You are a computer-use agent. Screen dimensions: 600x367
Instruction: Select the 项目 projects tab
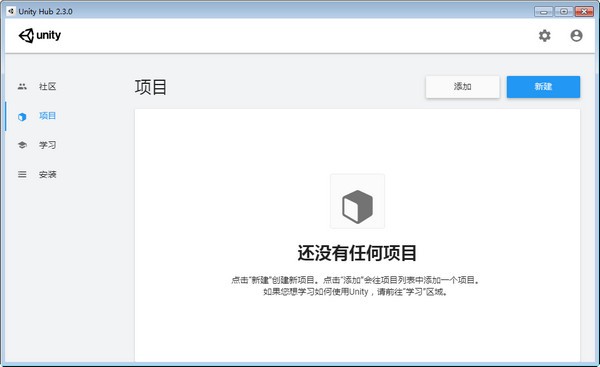[47, 116]
